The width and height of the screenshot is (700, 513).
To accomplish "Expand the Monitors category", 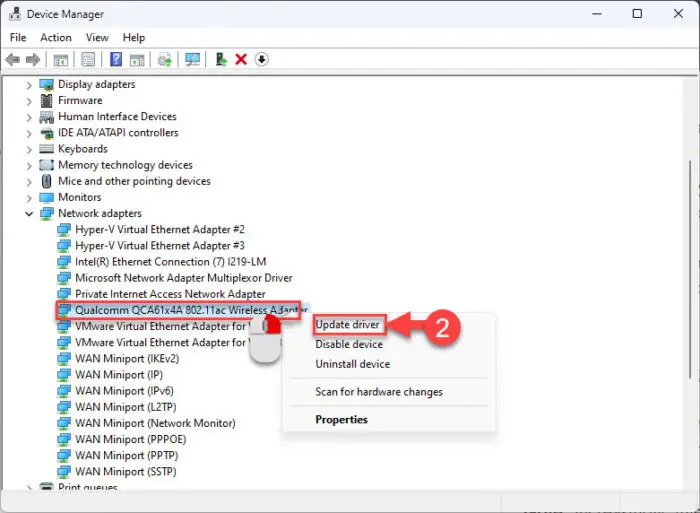I will pyautogui.click(x=29, y=198).
